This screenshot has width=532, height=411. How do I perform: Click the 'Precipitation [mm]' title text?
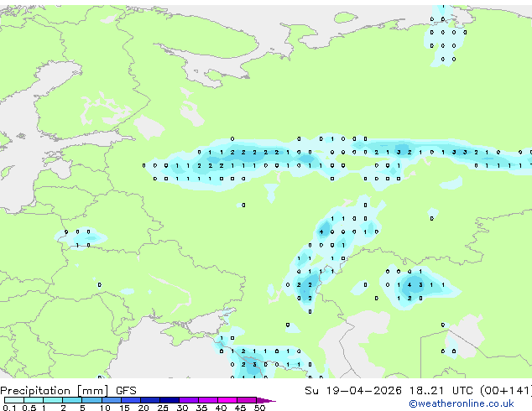[x=54, y=391]
